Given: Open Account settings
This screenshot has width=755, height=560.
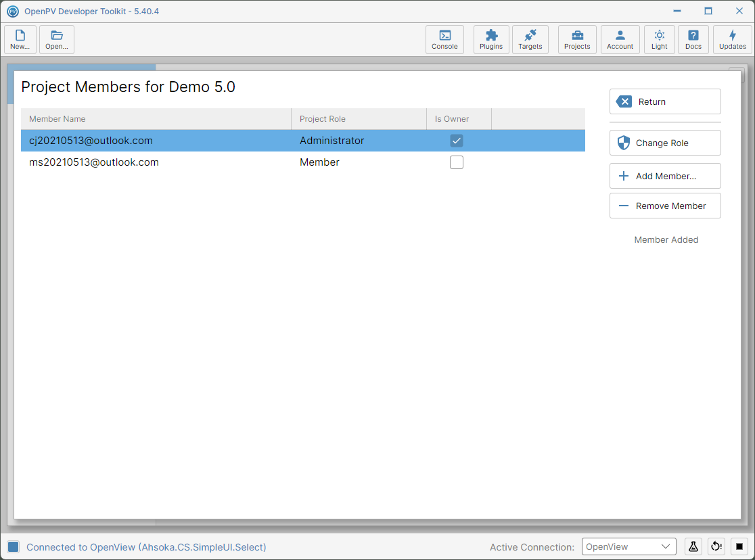Looking at the screenshot, I should (x=620, y=39).
